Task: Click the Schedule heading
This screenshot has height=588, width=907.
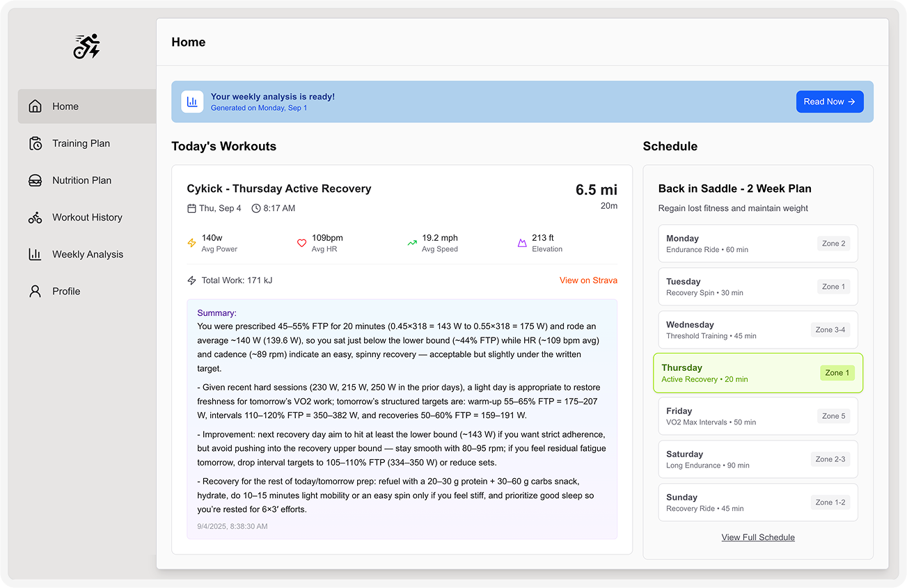Action: click(x=670, y=146)
